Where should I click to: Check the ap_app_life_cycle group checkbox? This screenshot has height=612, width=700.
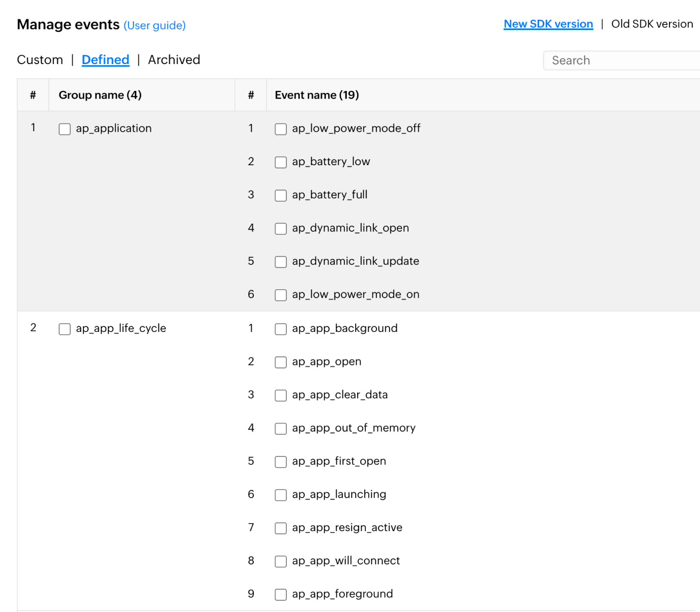[64, 329]
